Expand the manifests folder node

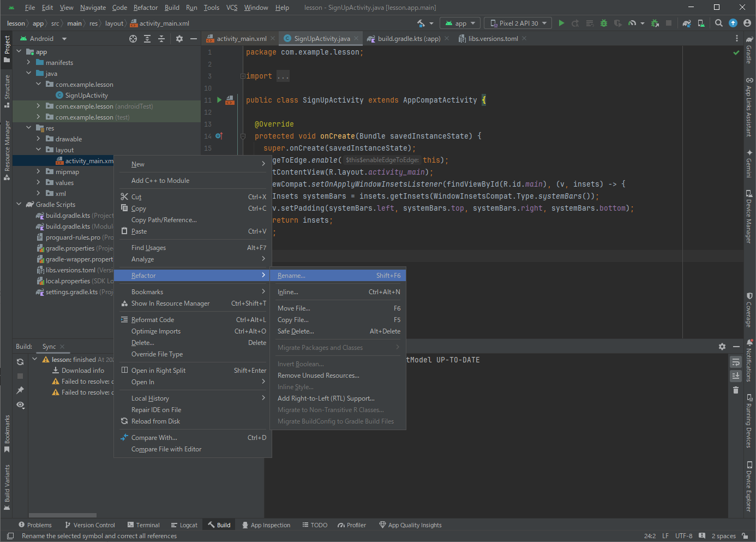[29, 62]
